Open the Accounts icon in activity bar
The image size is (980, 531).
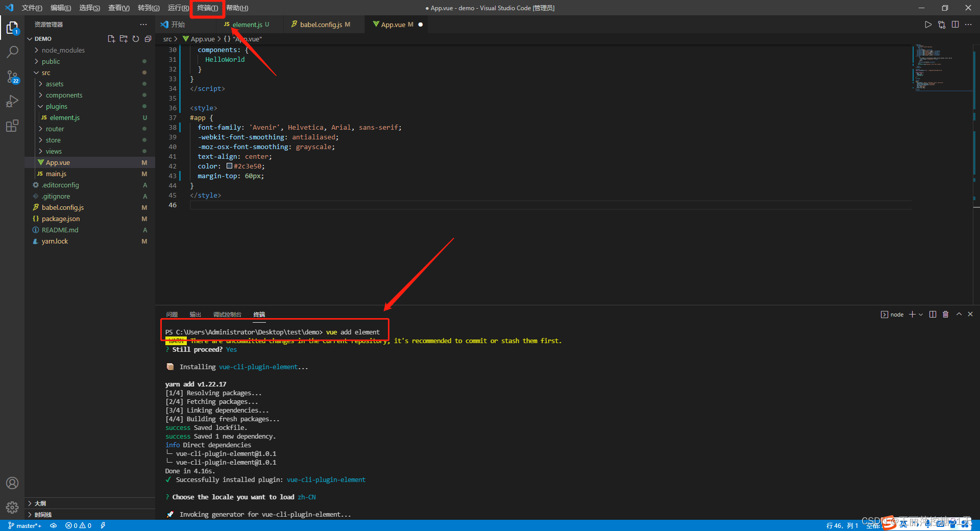click(x=12, y=482)
